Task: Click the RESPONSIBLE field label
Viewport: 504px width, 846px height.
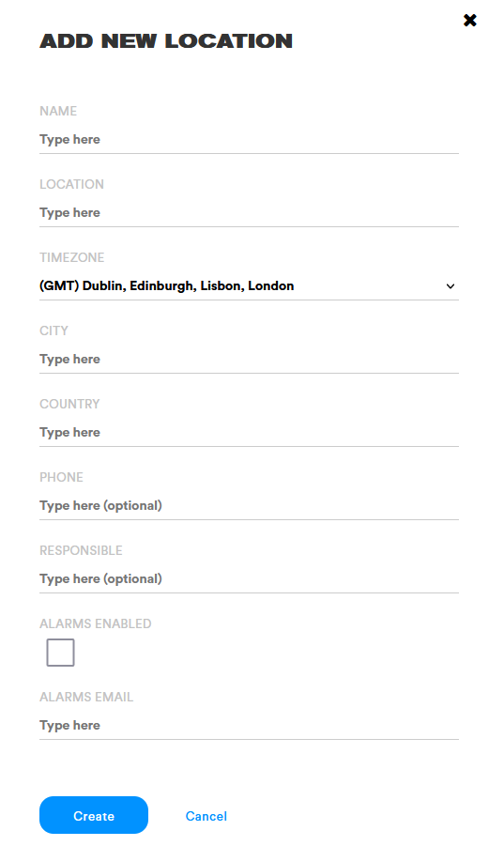Action: 81,550
